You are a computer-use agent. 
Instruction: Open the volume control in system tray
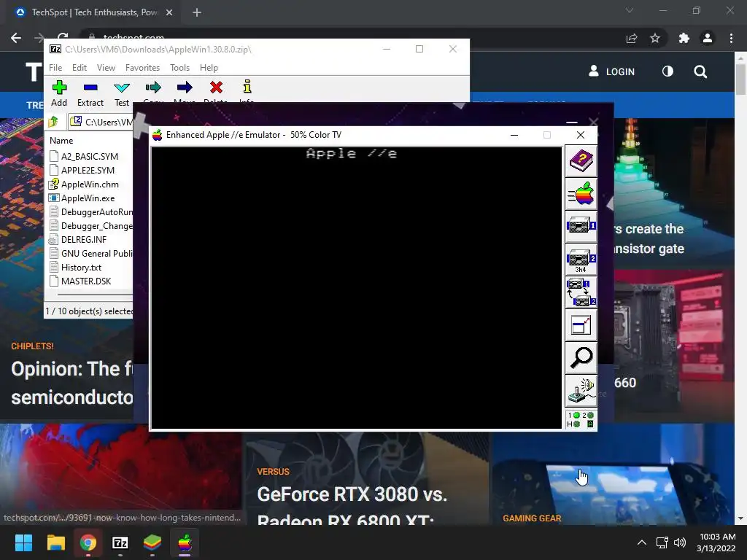pyautogui.click(x=680, y=542)
